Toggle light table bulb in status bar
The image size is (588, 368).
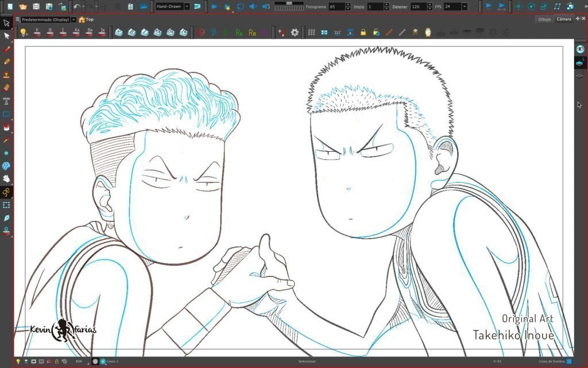[x=18, y=362]
